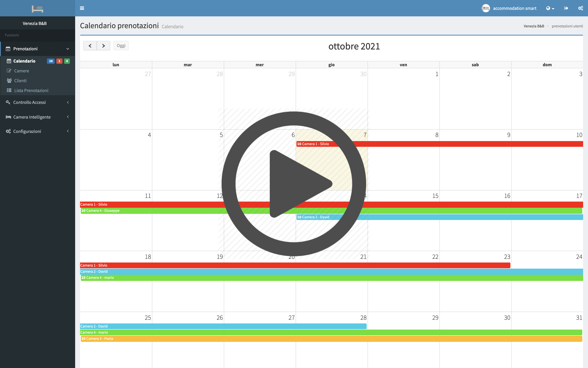Click the Clienti users icon
The image size is (588, 368).
click(9, 81)
